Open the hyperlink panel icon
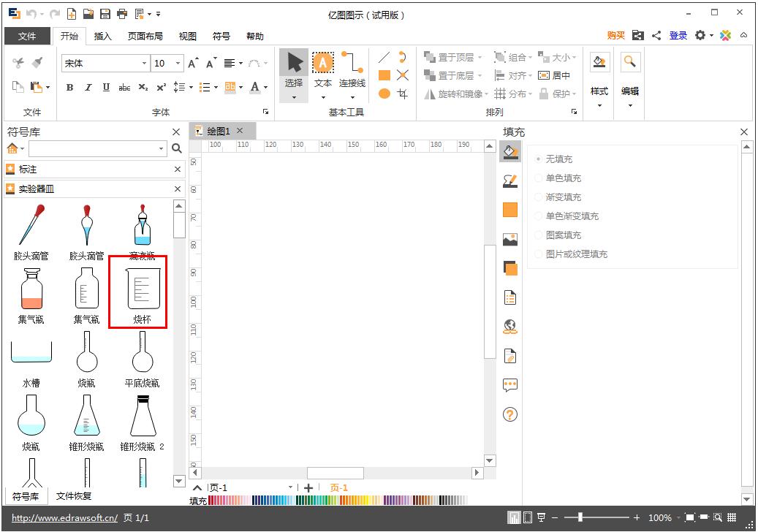 coord(510,327)
